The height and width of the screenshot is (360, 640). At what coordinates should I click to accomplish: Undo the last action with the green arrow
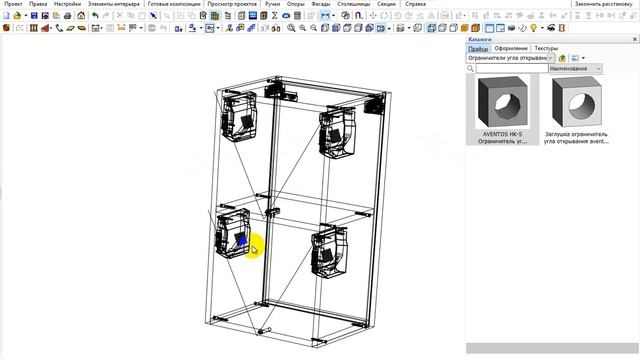coord(95,16)
